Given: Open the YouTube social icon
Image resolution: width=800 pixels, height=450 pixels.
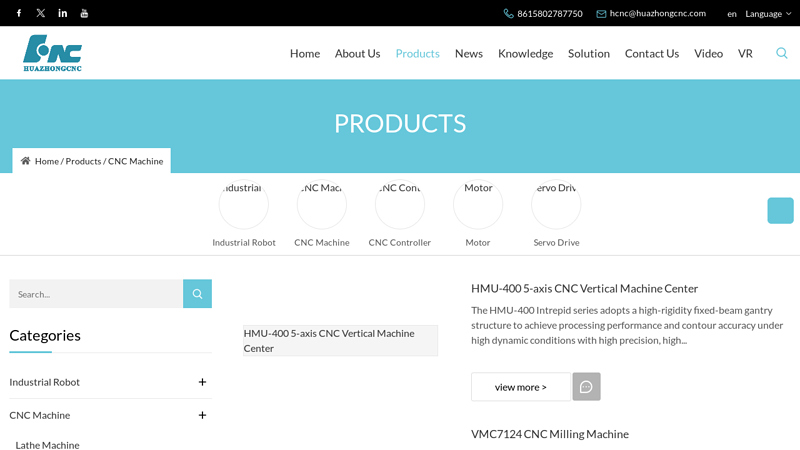Looking at the screenshot, I should pyautogui.click(x=84, y=13).
